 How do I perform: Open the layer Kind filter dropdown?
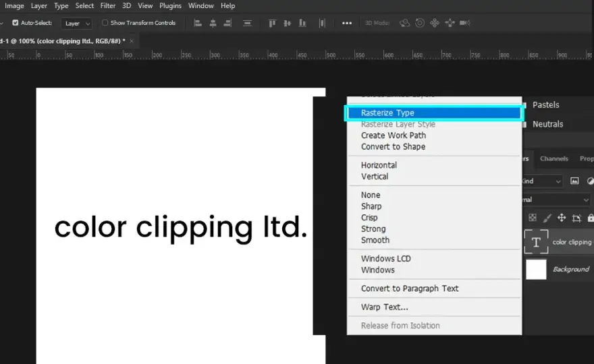pos(542,181)
